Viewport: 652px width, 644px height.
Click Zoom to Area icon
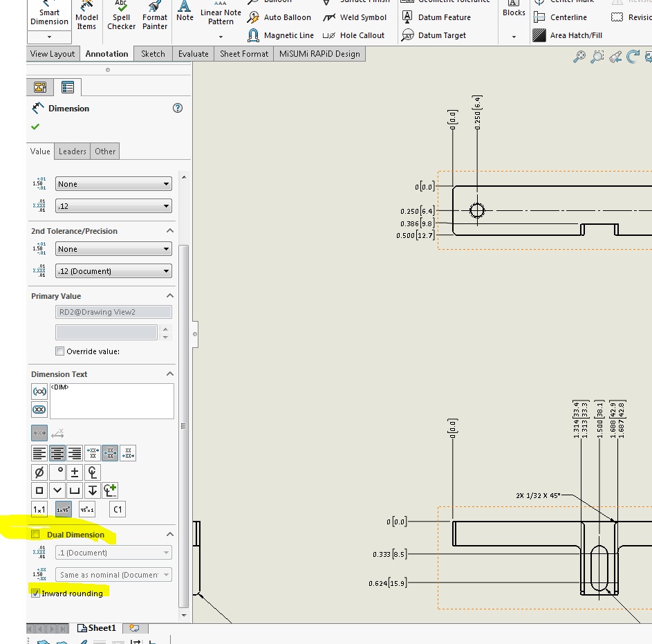pyautogui.click(x=597, y=56)
